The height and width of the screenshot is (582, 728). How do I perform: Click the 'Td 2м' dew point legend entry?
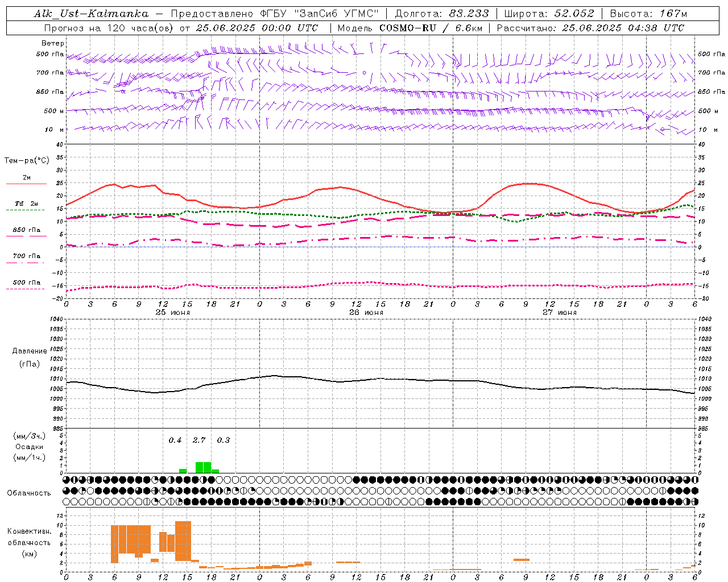pos(27,203)
